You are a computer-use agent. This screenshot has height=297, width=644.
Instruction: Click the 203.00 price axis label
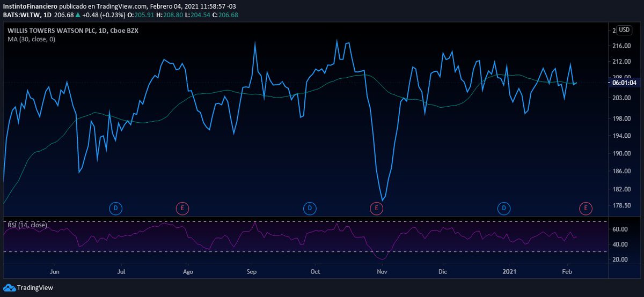point(621,98)
